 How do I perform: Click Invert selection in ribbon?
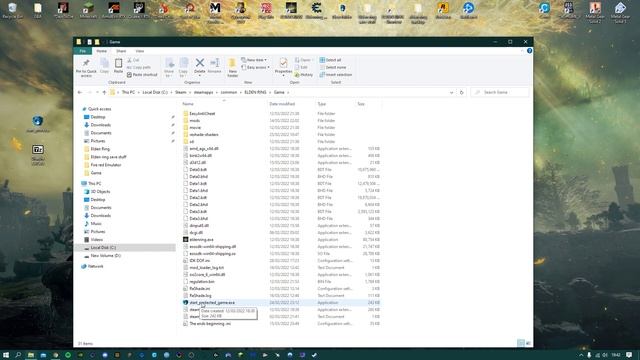(336, 75)
